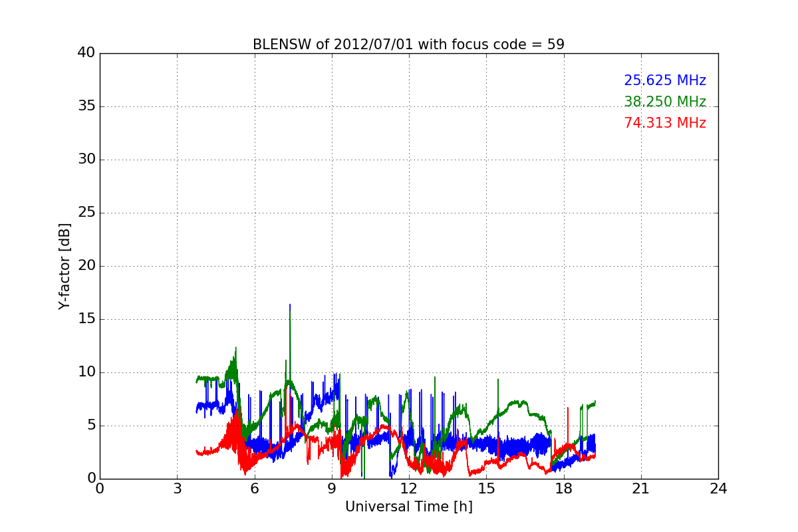
Task: Click the y-axis tick label '25'
Action: coord(86,213)
